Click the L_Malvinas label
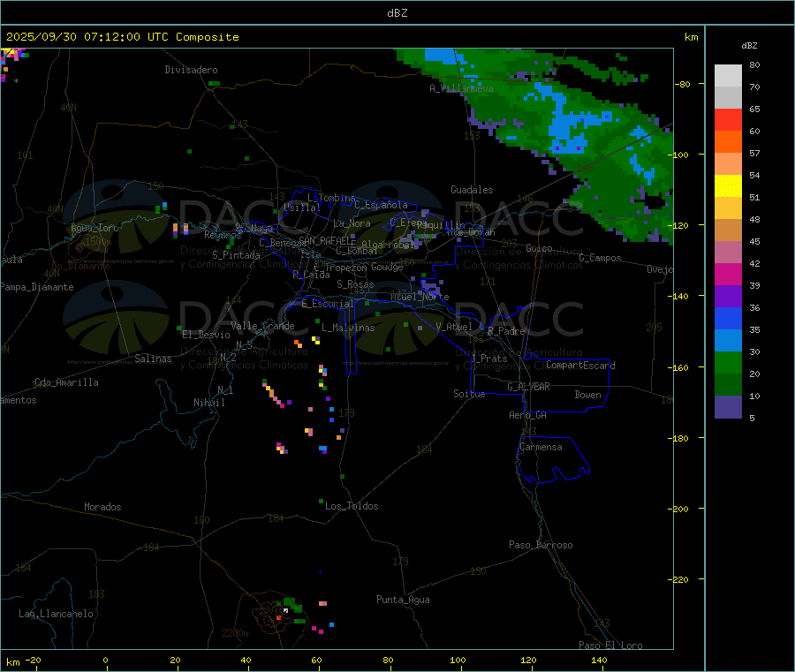 tap(348, 328)
